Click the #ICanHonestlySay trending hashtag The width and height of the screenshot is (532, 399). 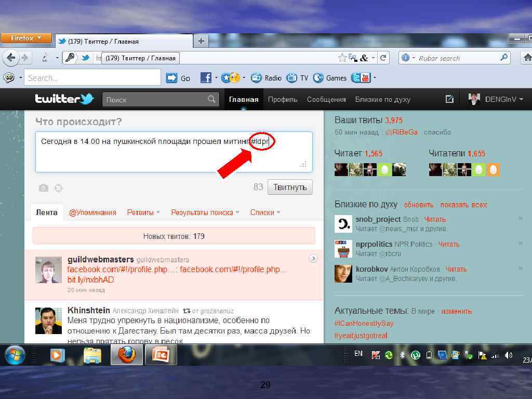pos(364,323)
